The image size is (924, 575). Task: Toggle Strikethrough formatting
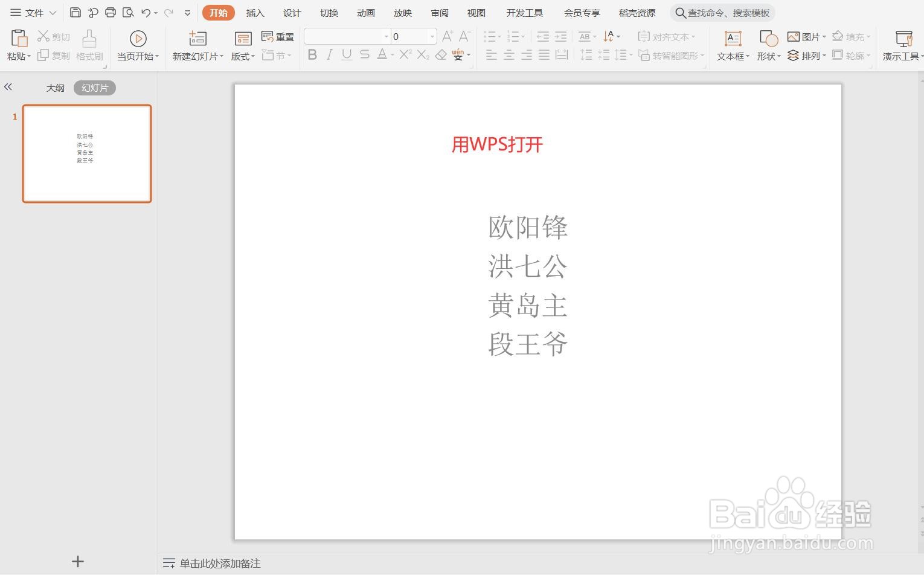(x=364, y=55)
